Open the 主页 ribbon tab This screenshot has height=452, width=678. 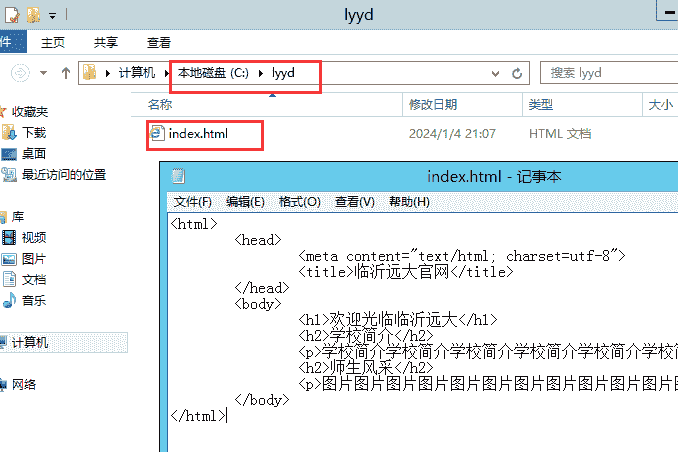53,42
